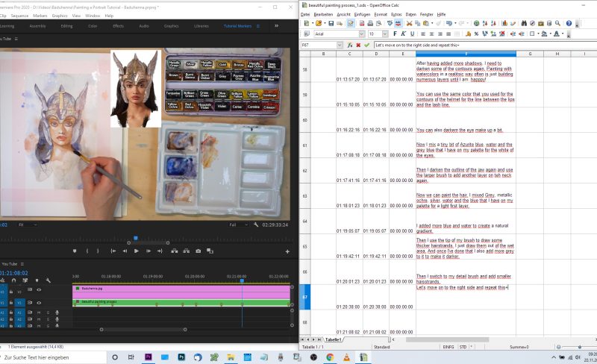Image resolution: width=597 pixels, height=364 pixels.
Task: Click Export Frame camera icon in Premiere
Action: pyautogui.click(x=198, y=251)
